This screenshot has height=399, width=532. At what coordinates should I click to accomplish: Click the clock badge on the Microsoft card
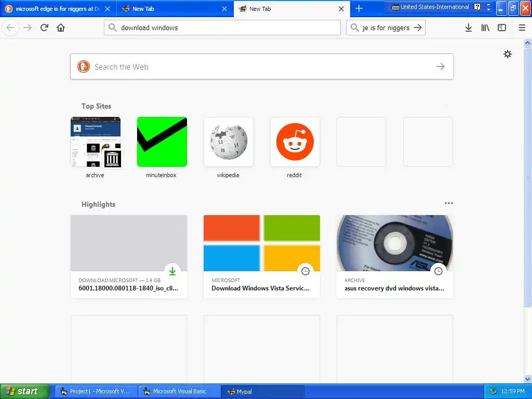(305, 271)
